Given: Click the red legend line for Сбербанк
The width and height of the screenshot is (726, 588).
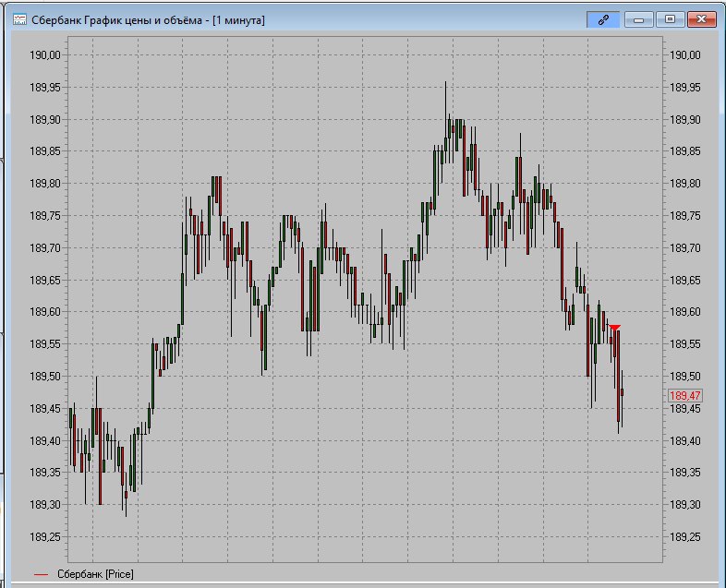Looking at the screenshot, I should click(x=42, y=574).
